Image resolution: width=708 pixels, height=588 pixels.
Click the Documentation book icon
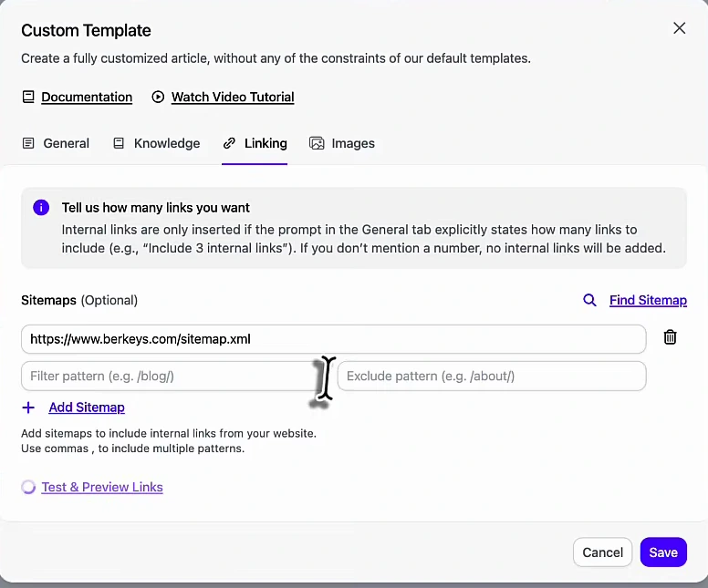tap(28, 97)
